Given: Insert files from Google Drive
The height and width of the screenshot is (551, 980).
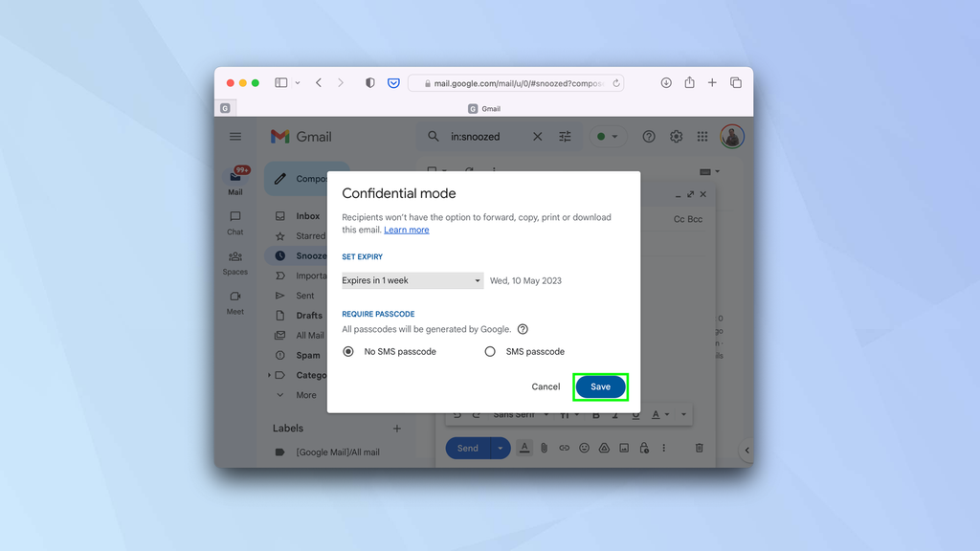Looking at the screenshot, I should coord(604,448).
